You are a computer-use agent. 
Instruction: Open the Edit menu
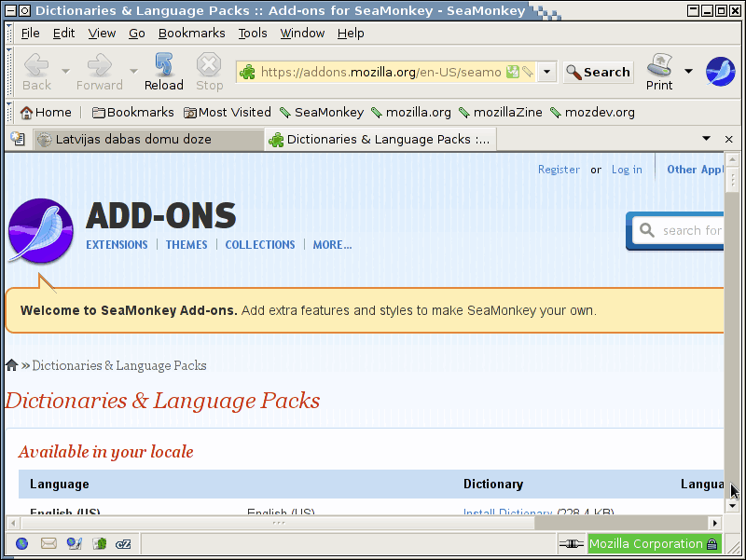point(63,34)
